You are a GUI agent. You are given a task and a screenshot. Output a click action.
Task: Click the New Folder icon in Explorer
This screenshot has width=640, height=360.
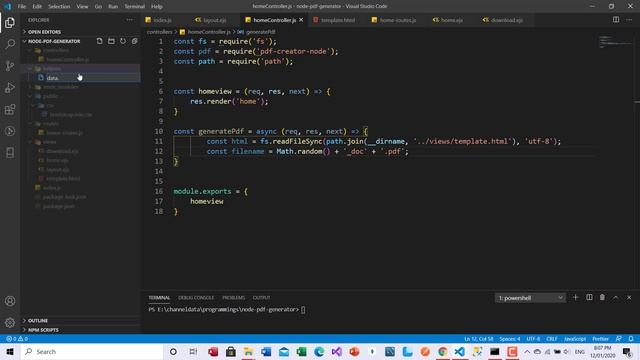(111, 41)
